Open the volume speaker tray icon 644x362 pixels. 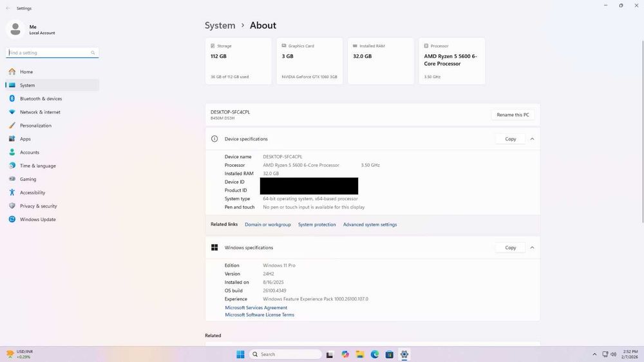[614, 354]
